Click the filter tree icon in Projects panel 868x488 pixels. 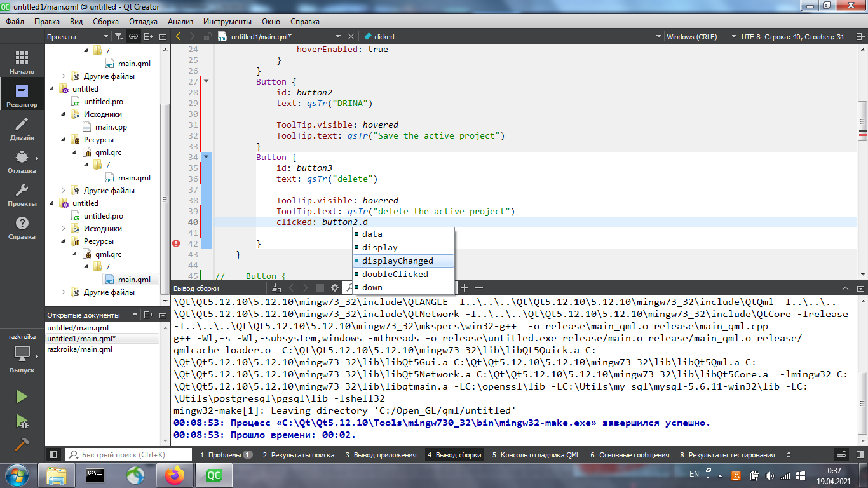tap(118, 37)
